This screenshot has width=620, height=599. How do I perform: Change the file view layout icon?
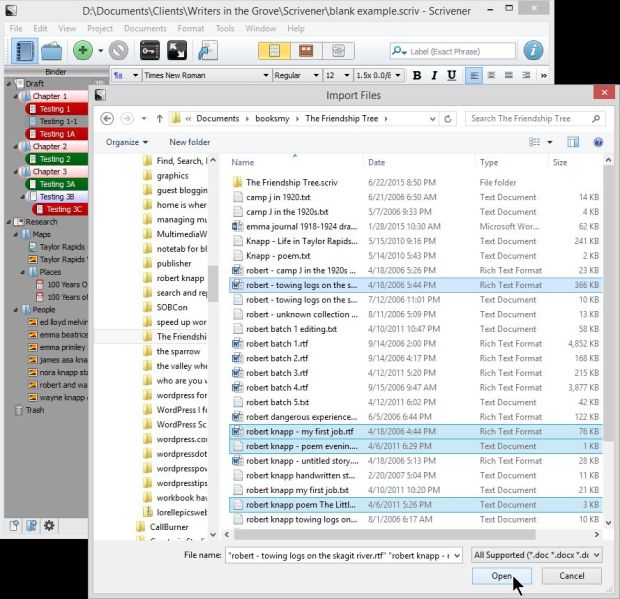click(x=535, y=142)
